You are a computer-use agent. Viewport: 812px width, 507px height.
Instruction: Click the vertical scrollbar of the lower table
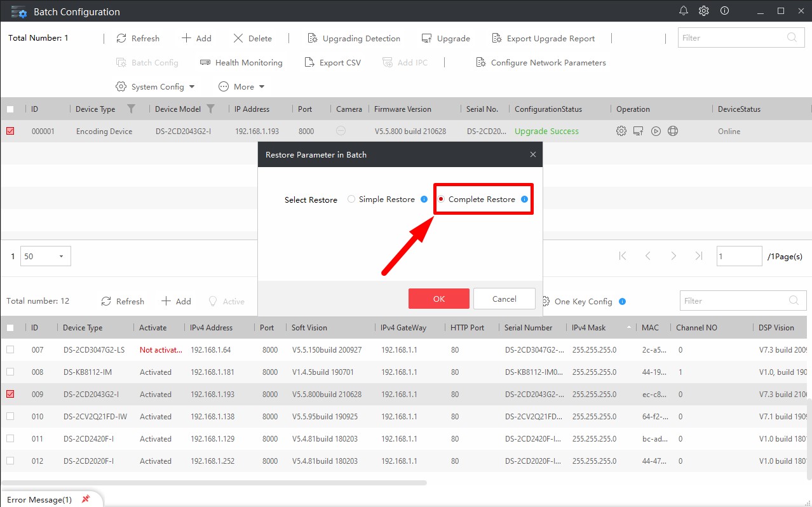pyautogui.click(x=809, y=439)
